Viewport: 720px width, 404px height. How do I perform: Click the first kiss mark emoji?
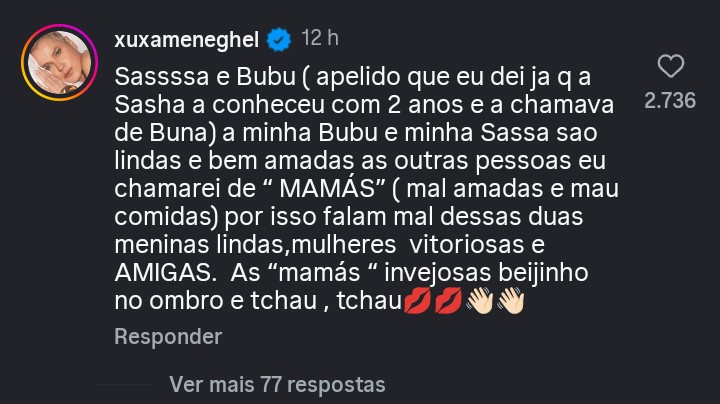point(417,300)
